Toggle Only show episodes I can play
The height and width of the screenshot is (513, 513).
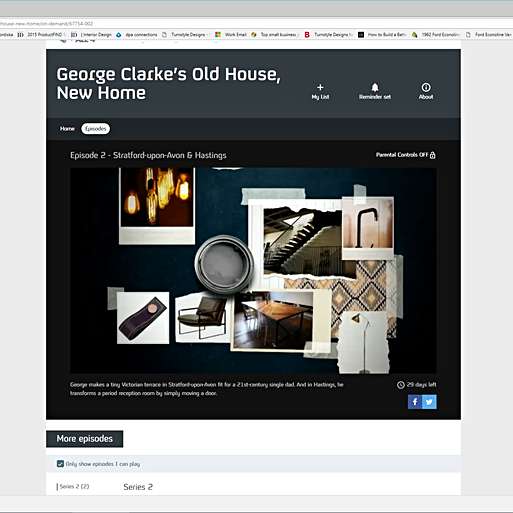point(60,464)
